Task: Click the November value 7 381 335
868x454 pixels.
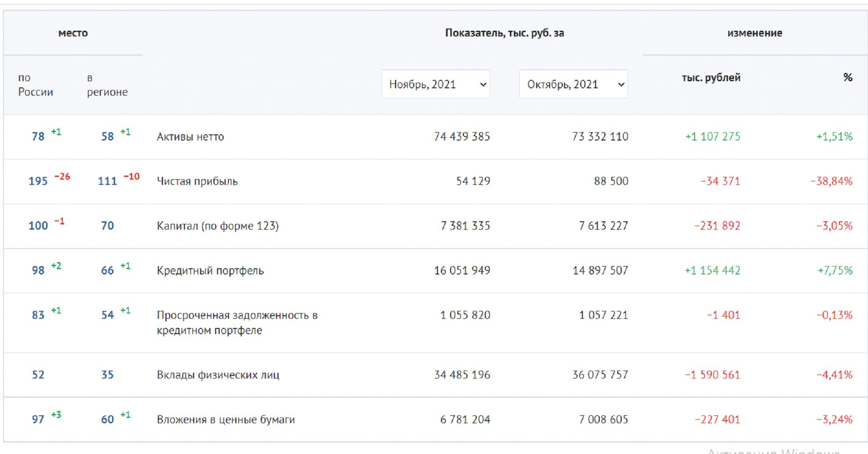Action: click(466, 226)
